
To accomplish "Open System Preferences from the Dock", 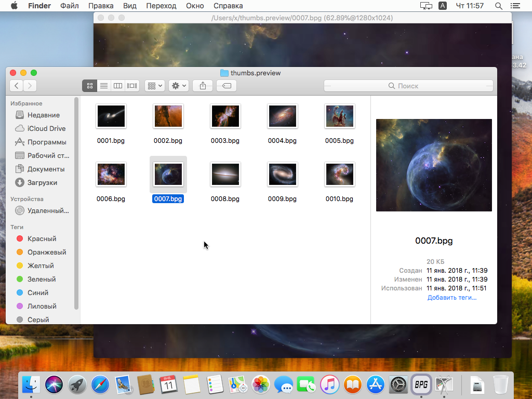I will [398, 384].
